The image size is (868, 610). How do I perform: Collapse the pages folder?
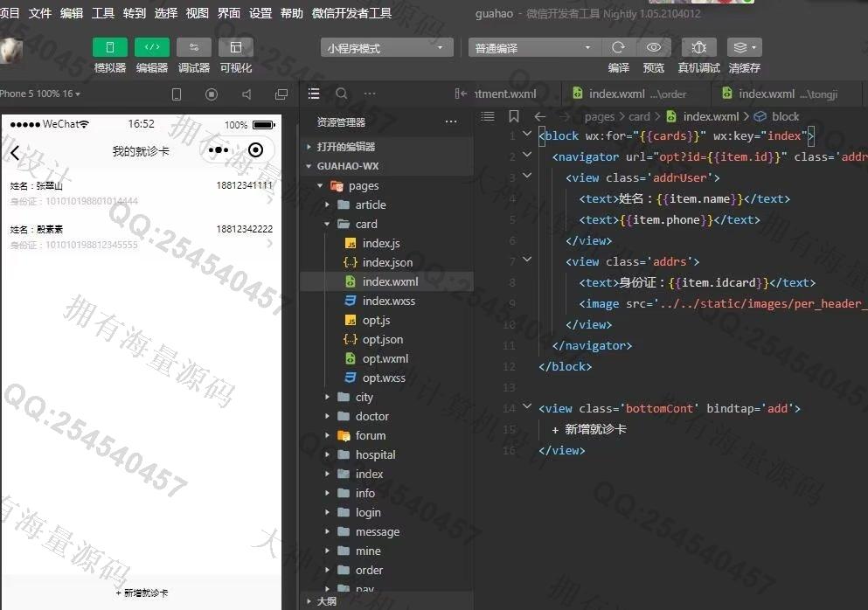[x=387, y=185]
